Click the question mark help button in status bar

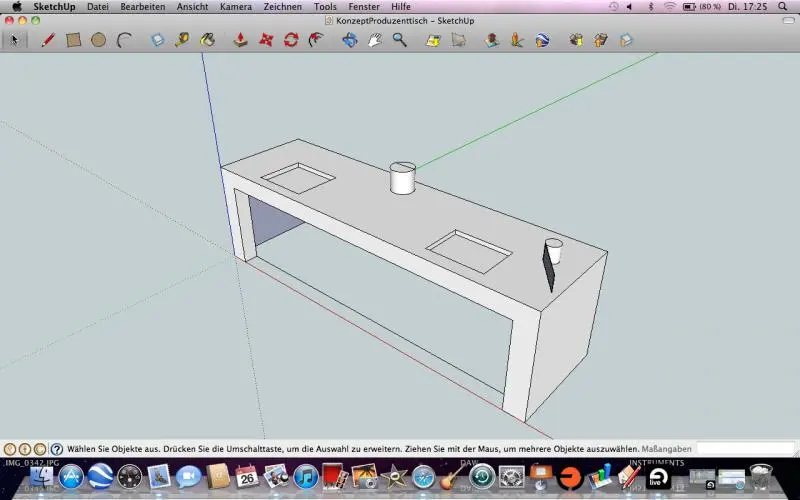57,450
